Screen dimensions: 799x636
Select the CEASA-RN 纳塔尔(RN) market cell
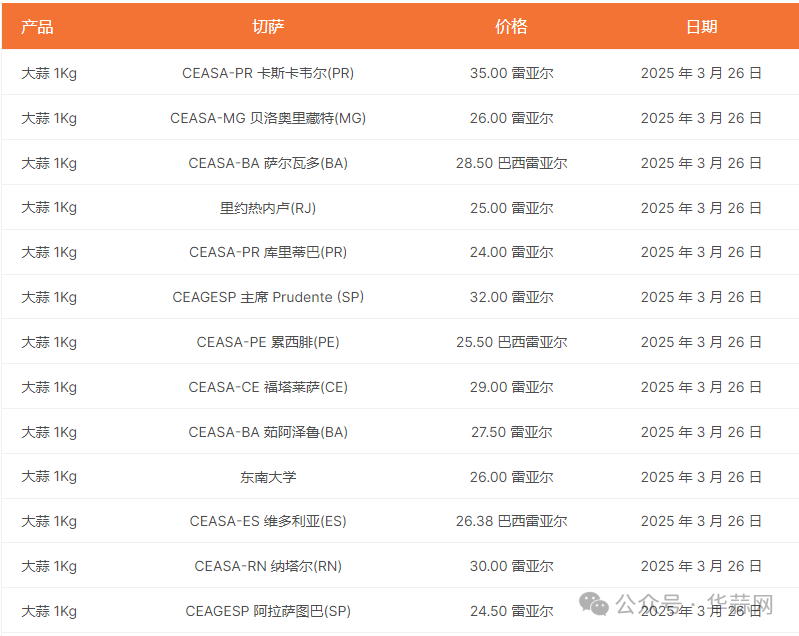coord(268,566)
